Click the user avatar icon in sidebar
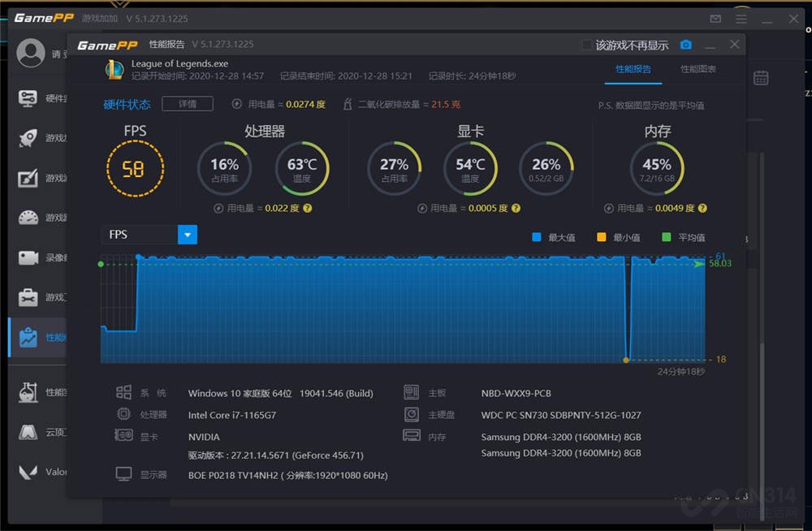Image resolution: width=812 pixels, height=531 pixels. tap(31, 53)
